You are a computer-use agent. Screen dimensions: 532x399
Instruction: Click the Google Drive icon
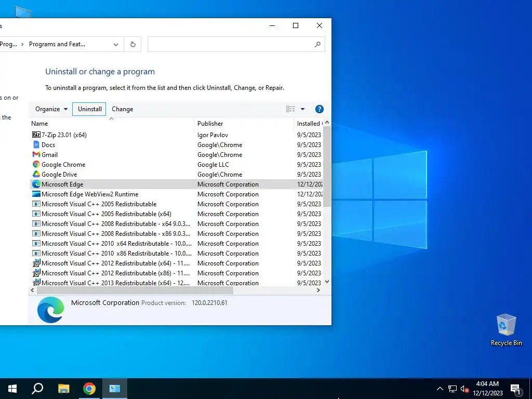pos(36,174)
